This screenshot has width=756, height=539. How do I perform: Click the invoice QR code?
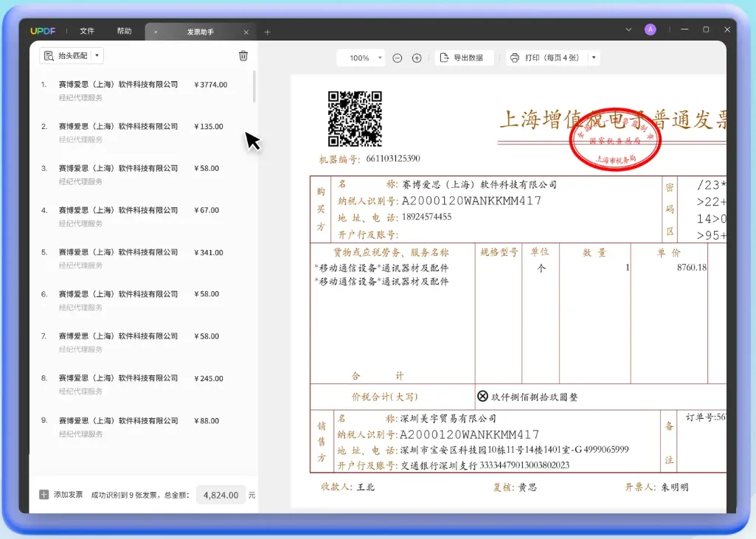pyautogui.click(x=355, y=119)
